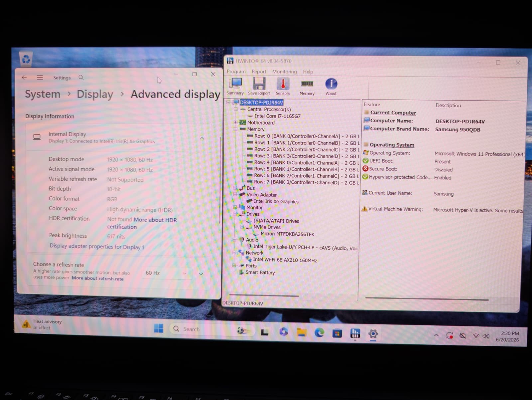Select Row: 7 BANK 3 memory item

306,182
